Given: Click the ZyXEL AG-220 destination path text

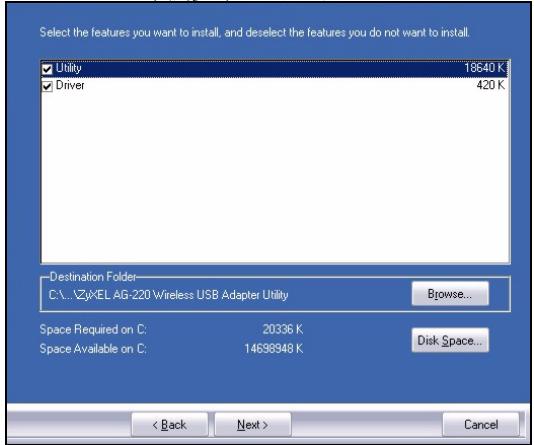Looking at the screenshot, I should pos(169,295).
